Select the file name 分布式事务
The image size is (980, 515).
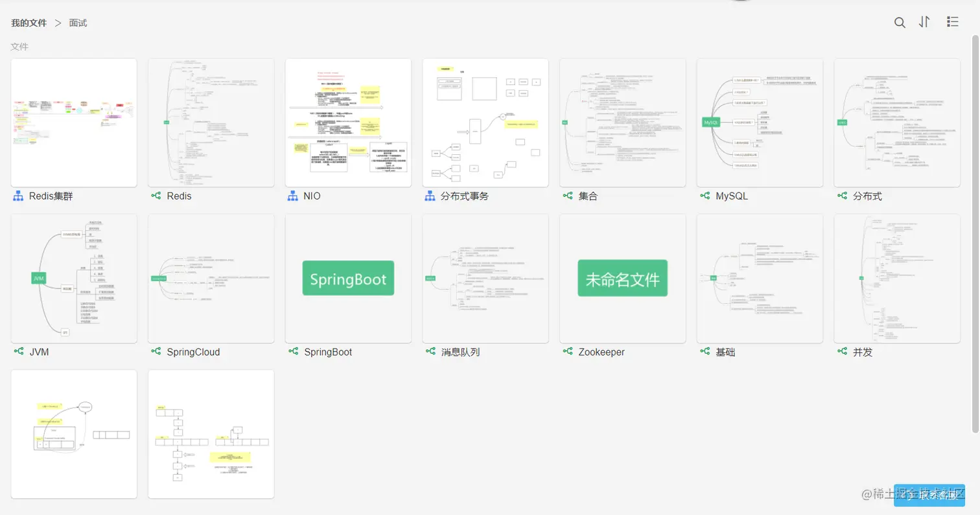pos(465,196)
